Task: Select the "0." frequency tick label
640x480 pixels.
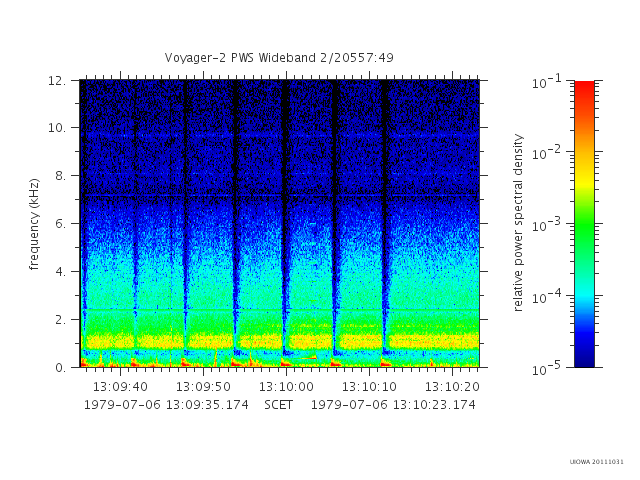Action: [x=60, y=368]
